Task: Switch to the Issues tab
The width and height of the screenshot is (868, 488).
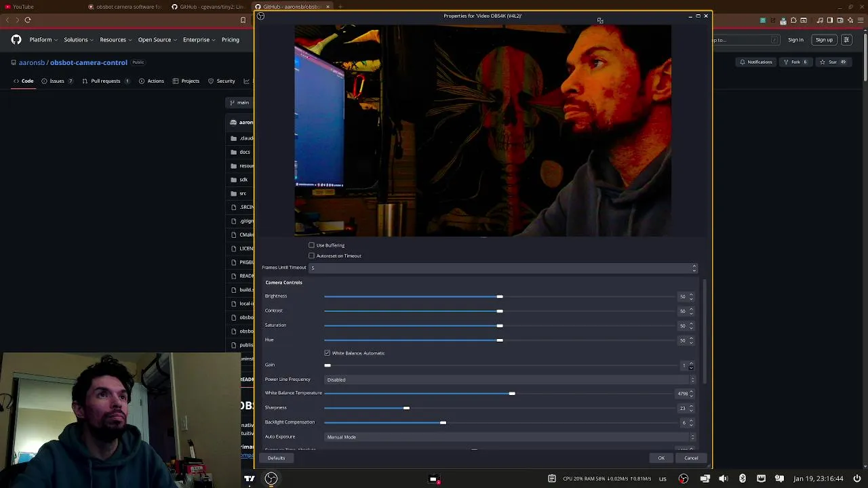Action: point(57,81)
